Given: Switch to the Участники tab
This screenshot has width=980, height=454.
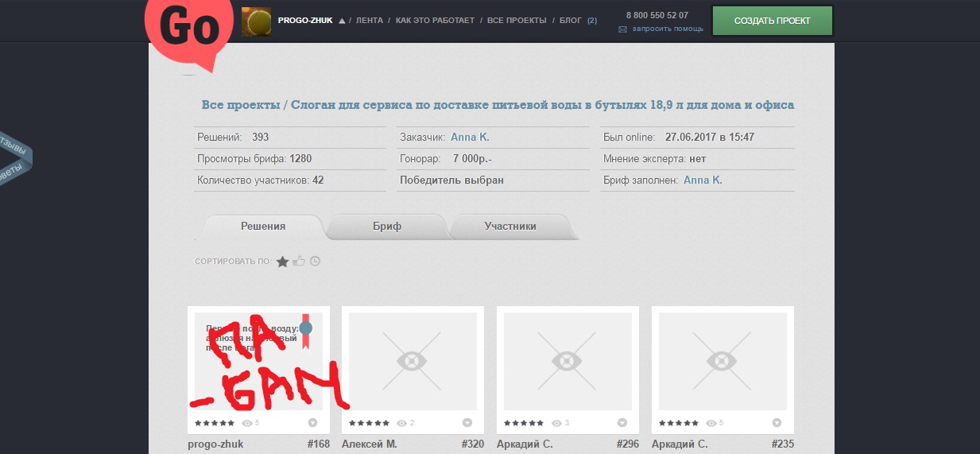Looking at the screenshot, I should [x=510, y=227].
